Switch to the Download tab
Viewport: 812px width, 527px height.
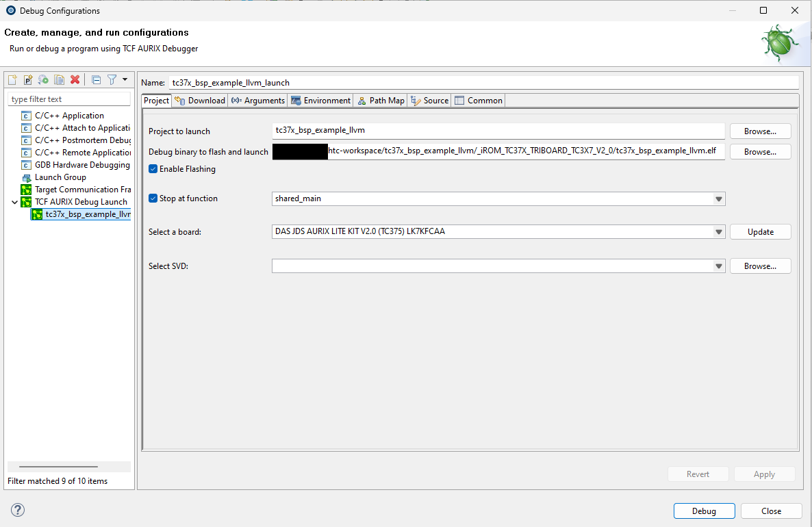point(199,100)
